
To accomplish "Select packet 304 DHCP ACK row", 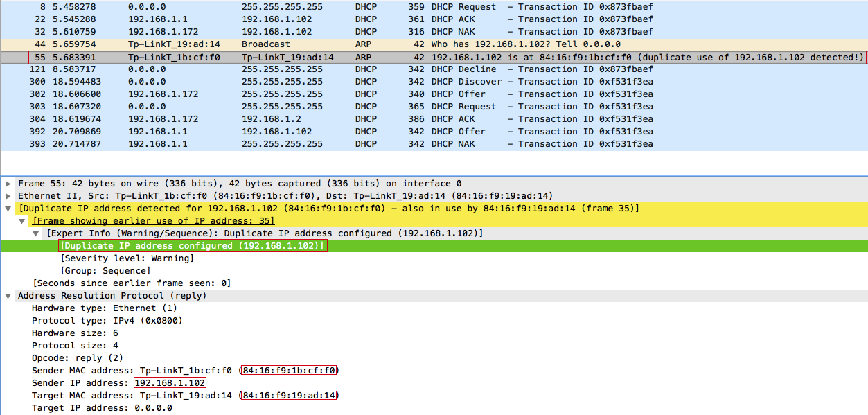I will 434,119.
